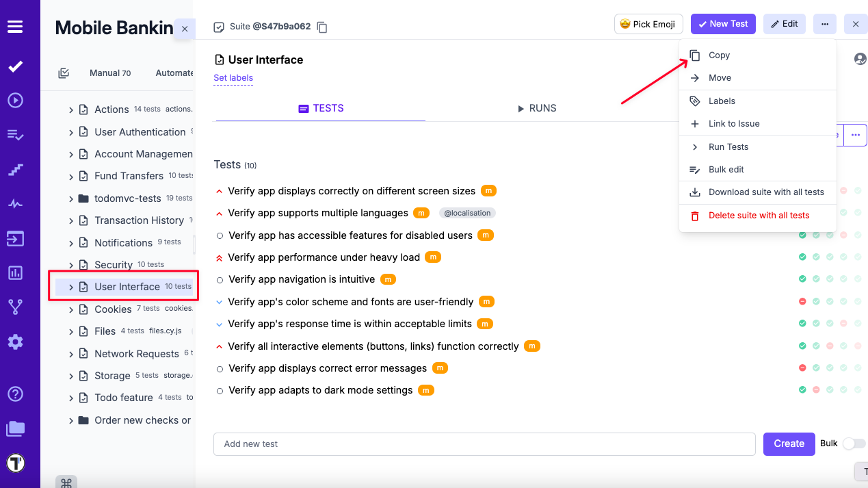
Task: Click the New Test button
Action: [x=723, y=23]
